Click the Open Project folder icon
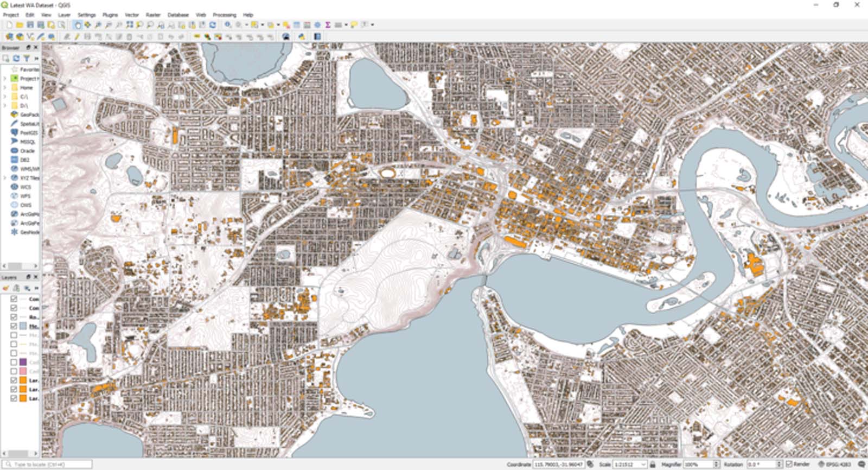The width and height of the screenshot is (868, 470). pos(20,25)
